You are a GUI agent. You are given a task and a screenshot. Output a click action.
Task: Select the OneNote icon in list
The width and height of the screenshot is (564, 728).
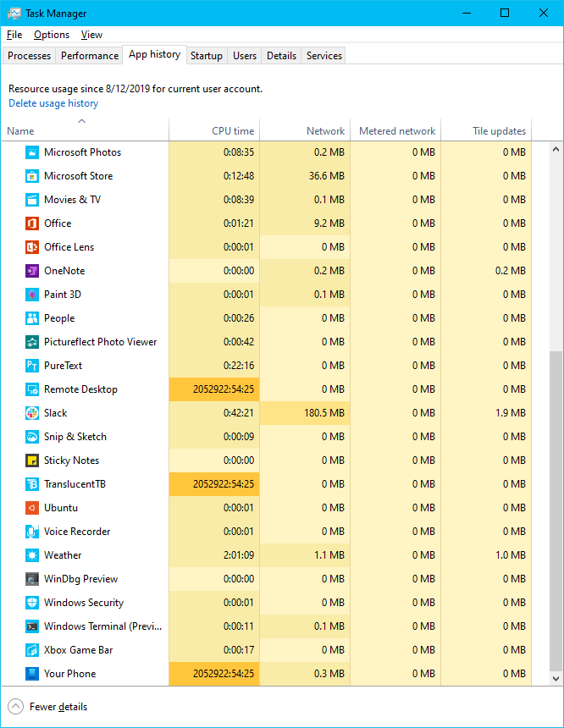pos(31,271)
